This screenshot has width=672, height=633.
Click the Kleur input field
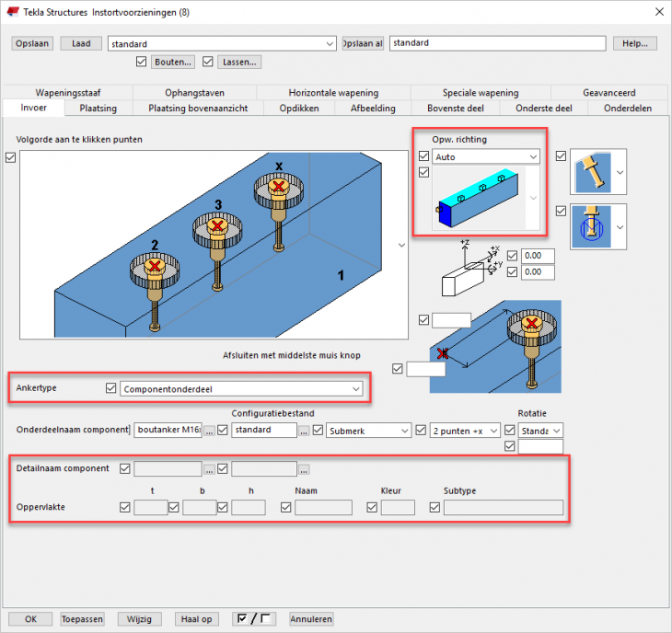click(398, 508)
